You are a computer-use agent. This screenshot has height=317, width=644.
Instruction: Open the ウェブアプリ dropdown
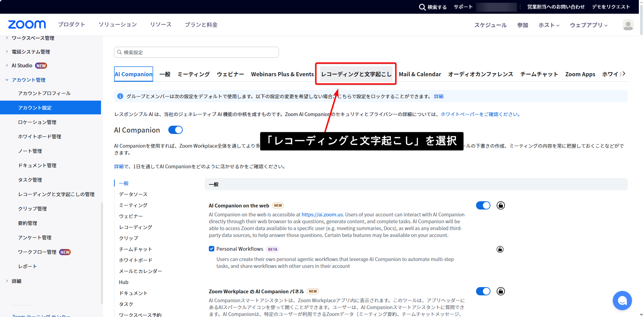(x=588, y=25)
